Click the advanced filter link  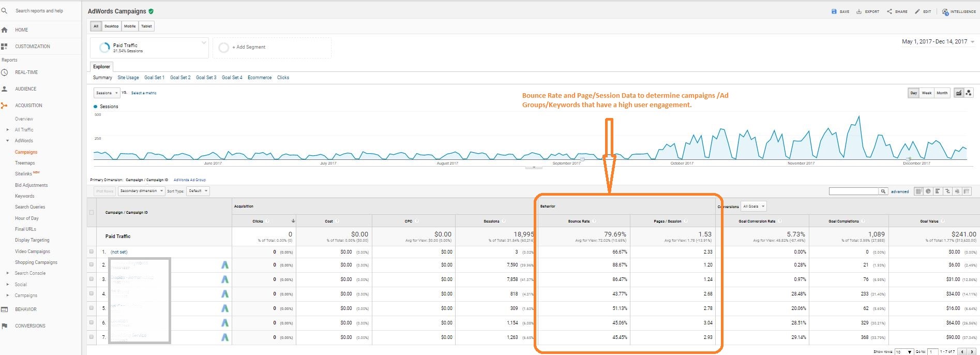click(900, 191)
